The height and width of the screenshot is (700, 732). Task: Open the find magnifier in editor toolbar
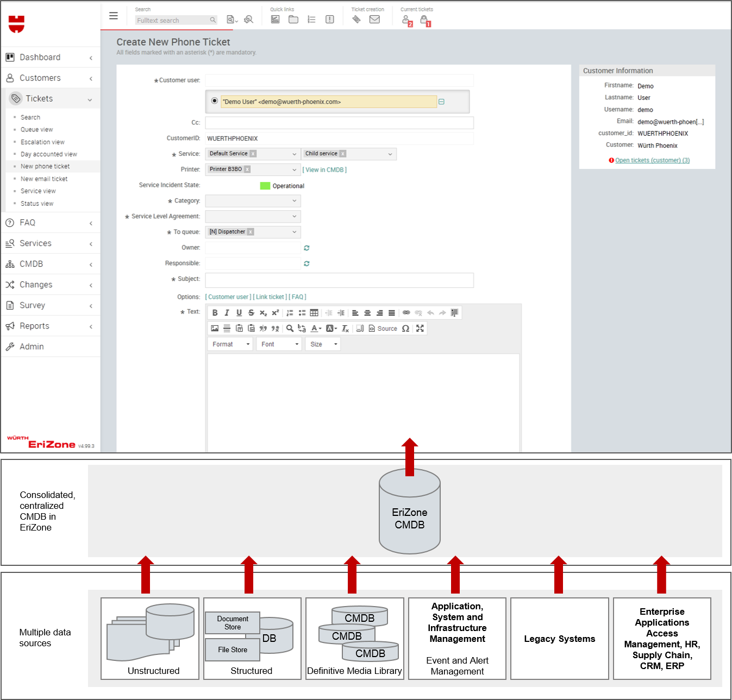(x=290, y=329)
